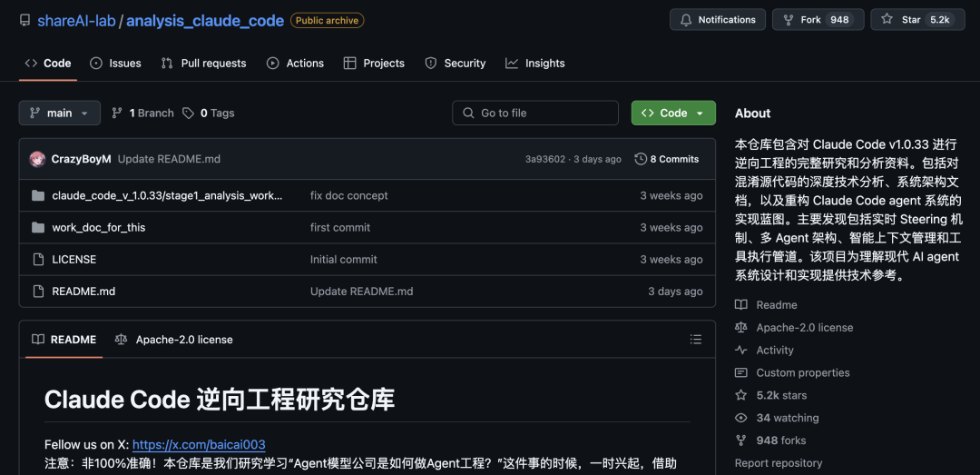The image size is (980, 475).
Task: Select the README tab in file viewer
Action: (64, 339)
